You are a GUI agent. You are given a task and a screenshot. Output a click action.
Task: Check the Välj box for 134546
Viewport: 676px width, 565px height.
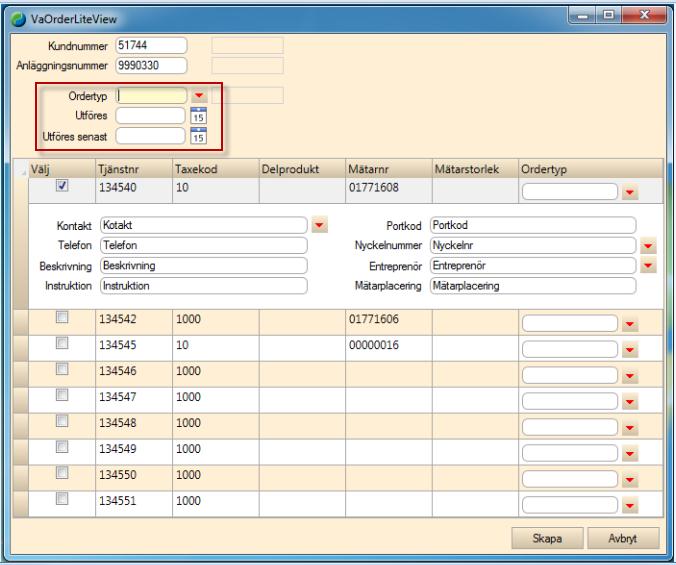point(62,369)
